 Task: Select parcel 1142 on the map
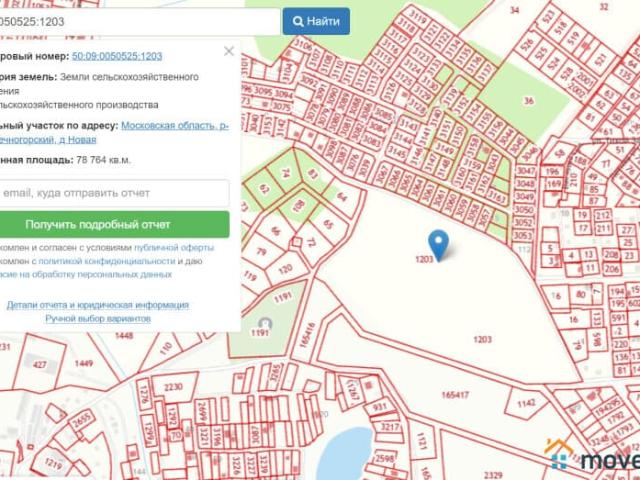click(x=527, y=404)
